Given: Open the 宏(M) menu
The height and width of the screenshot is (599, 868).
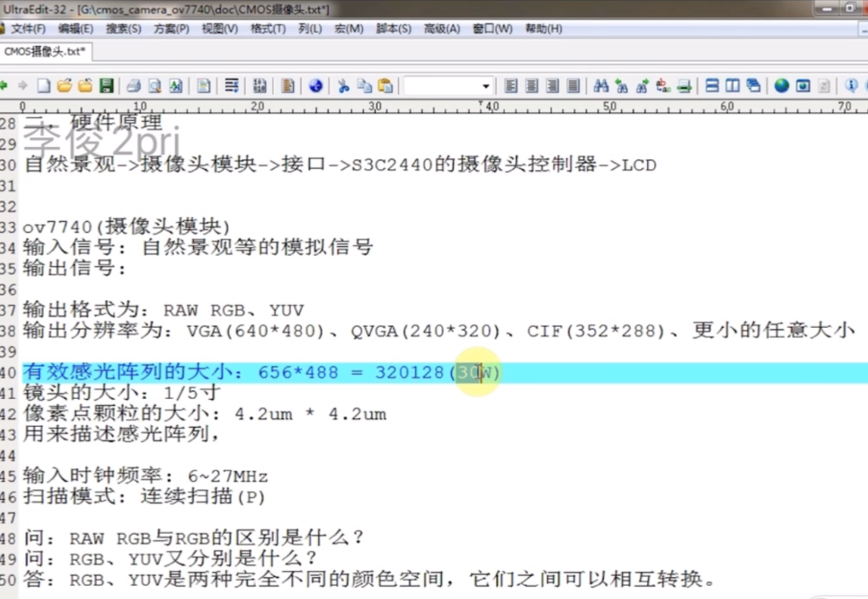Looking at the screenshot, I should tap(349, 29).
